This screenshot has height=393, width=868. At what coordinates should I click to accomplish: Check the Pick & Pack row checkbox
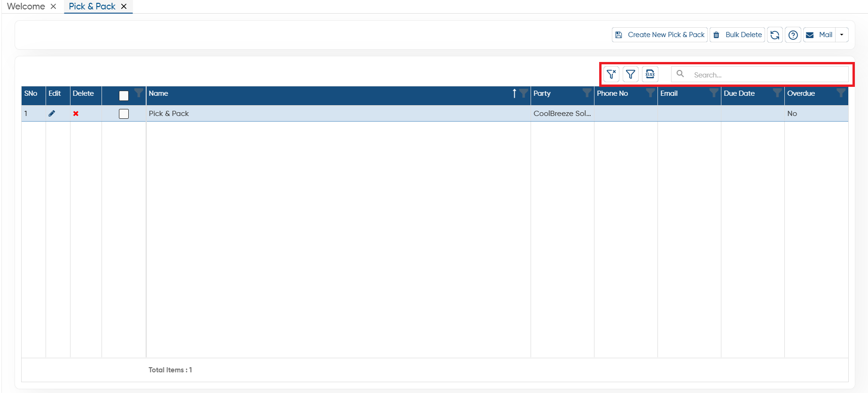(124, 114)
